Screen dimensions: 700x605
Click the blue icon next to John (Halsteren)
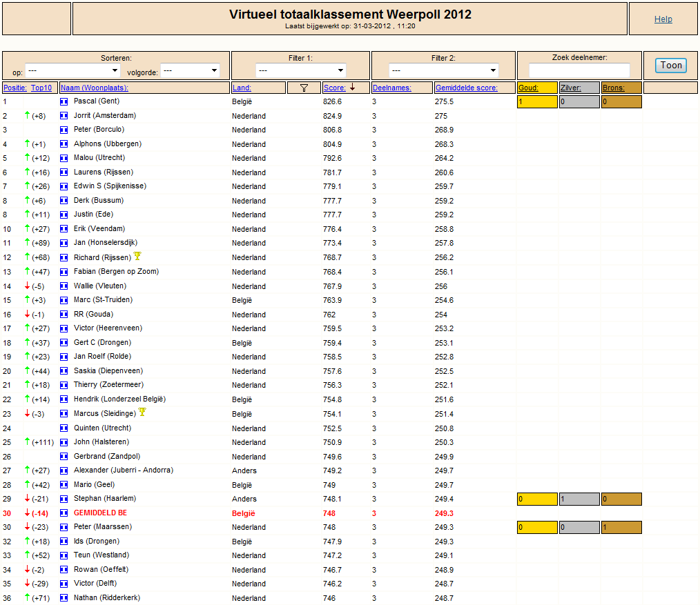[64, 442]
